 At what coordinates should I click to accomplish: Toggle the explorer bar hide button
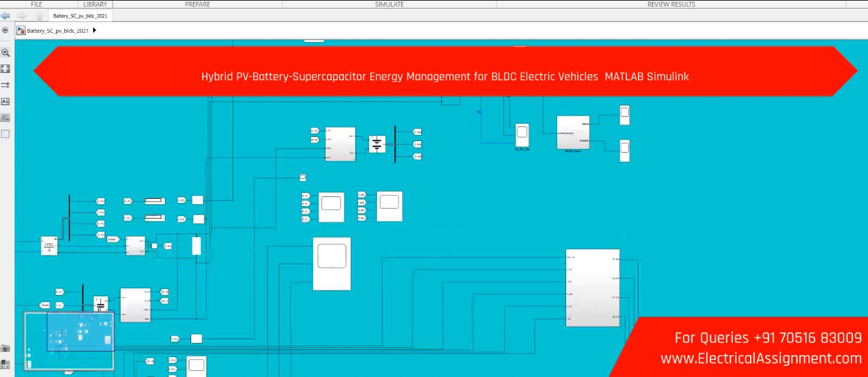point(5,30)
